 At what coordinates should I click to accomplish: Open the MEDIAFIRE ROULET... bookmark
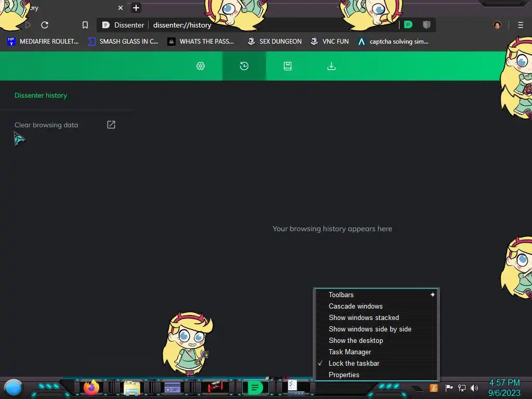(x=43, y=42)
